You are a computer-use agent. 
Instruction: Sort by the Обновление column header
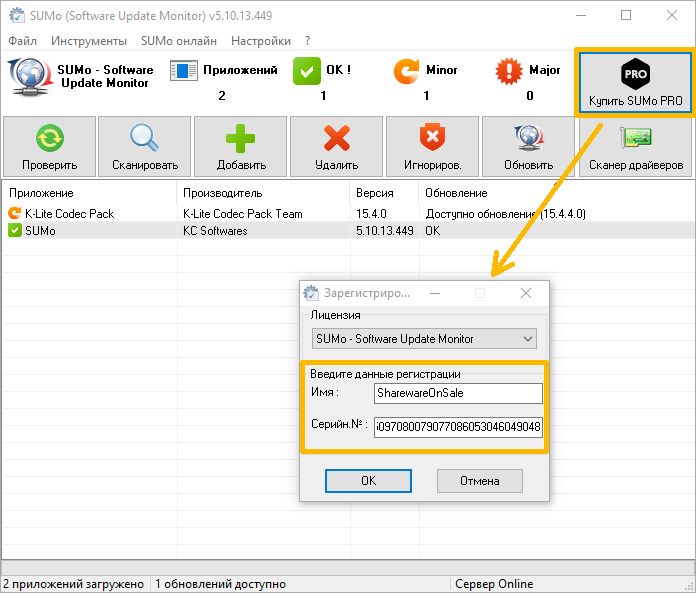456,193
